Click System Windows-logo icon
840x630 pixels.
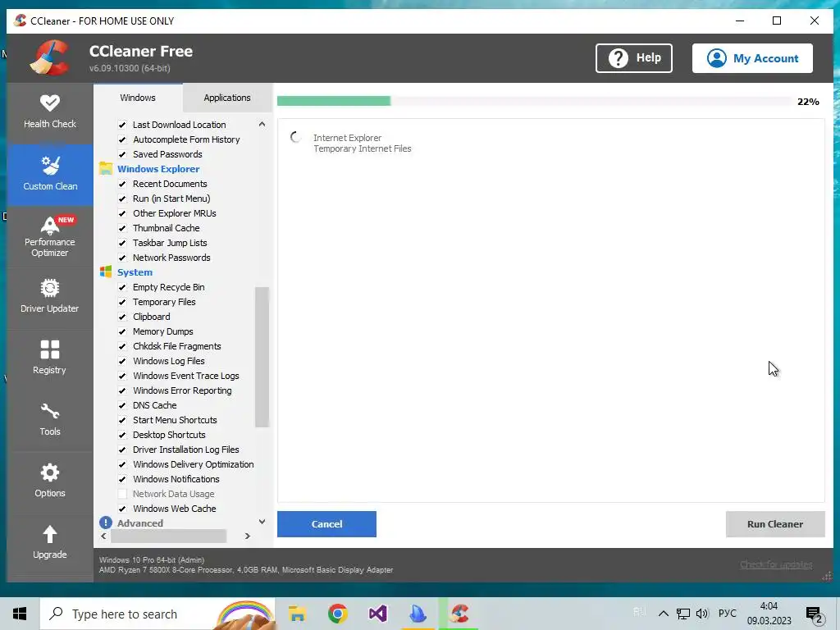pyautogui.click(x=106, y=272)
